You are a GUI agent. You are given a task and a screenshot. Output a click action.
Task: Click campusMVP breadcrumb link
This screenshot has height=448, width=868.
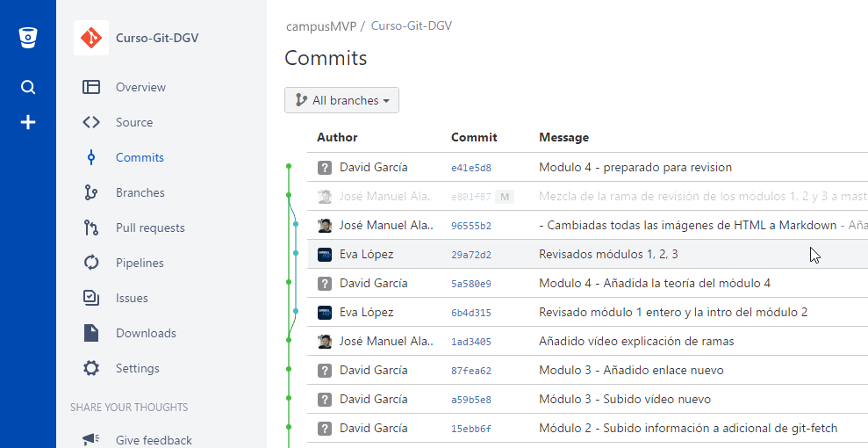321,26
